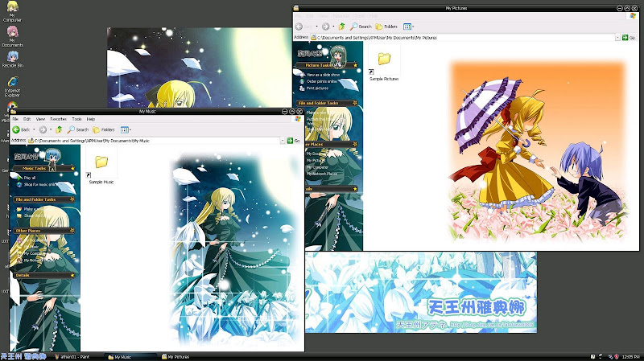This screenshot has height=361, width=644.
Task: Click Forward arrow in My Pictures toolbar
Action: click(325, 27)
